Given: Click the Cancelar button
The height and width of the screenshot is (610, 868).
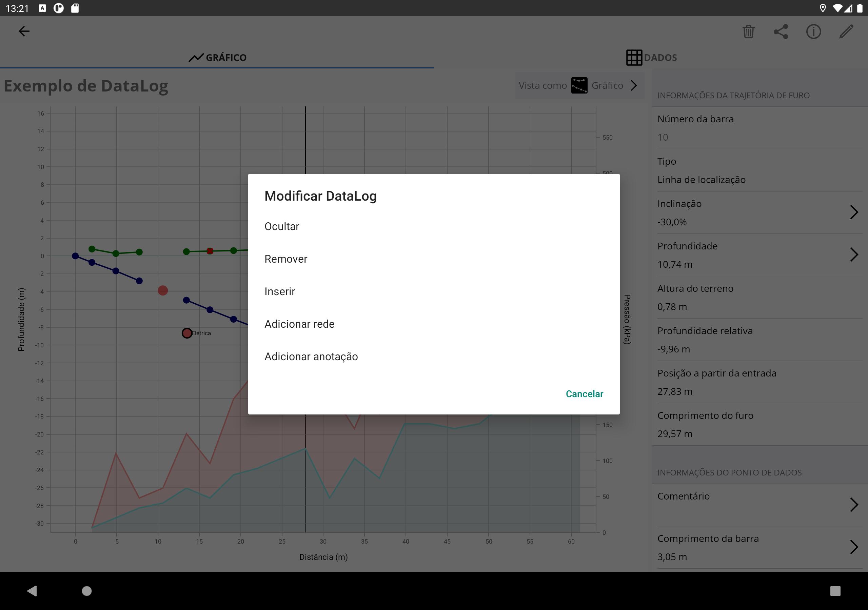Looking at the screenshot, I should click(584, 394).
